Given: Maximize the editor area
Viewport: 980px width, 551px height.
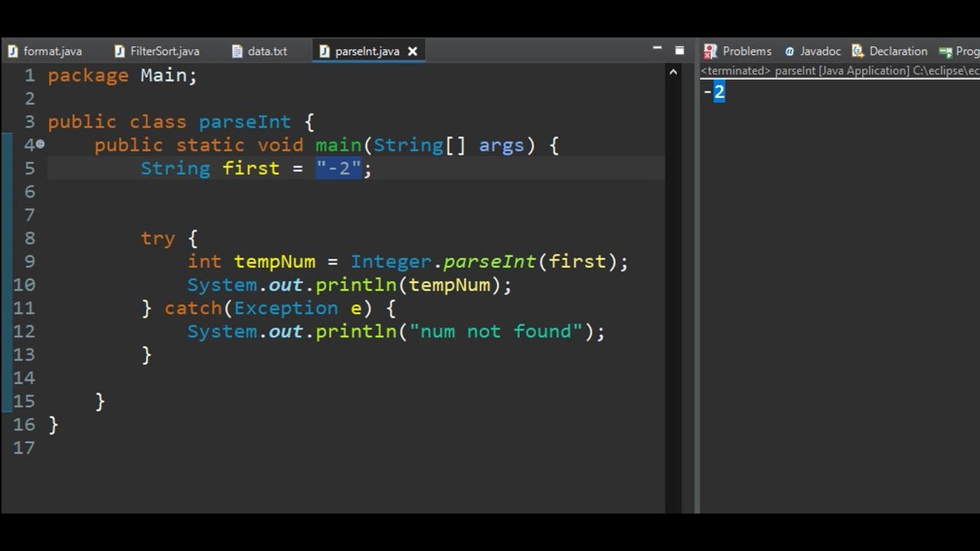Looking at the screenshot, I should [679, 50].
